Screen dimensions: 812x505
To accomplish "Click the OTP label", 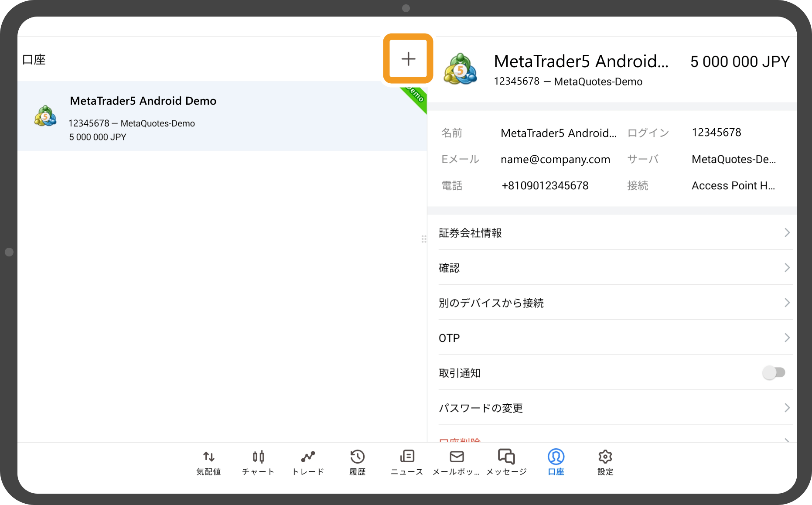I will pyautogui.click(x=449, y=338).
